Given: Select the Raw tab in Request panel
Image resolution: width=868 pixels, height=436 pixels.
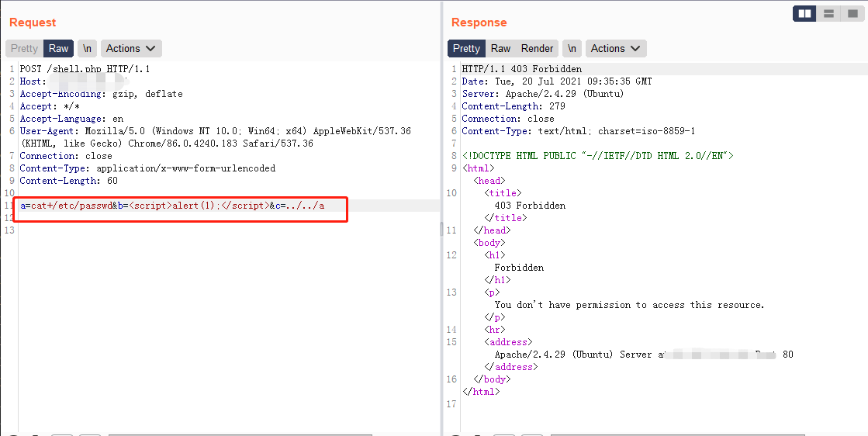Looking at the screenshot, I should pyautogui.click(x=59, y=49).
